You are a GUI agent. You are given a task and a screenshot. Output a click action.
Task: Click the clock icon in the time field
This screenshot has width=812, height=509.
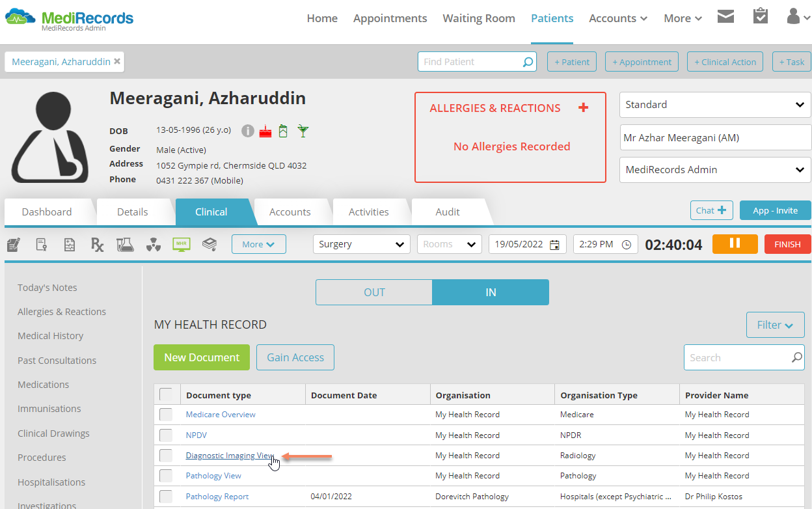[627, 245]
